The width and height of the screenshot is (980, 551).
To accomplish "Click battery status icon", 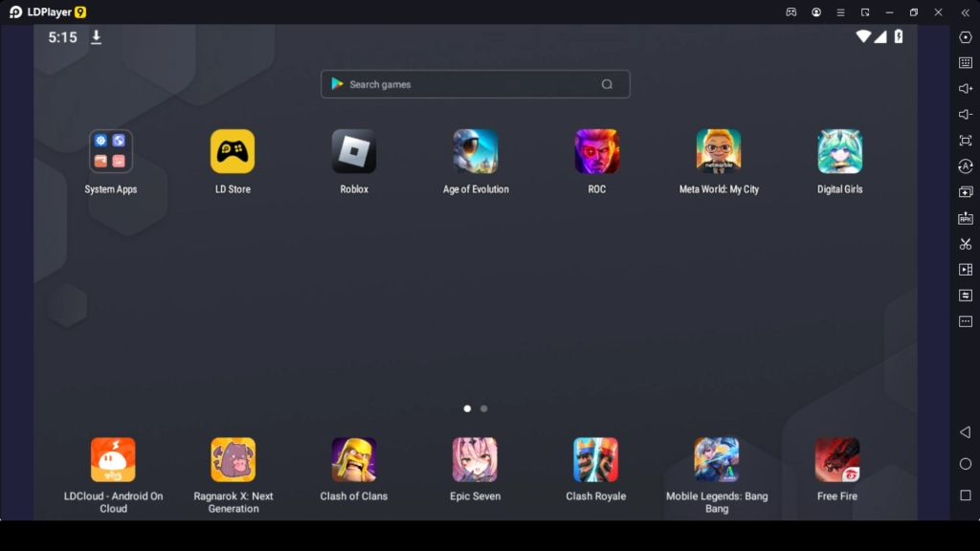I will click(899, 37).
